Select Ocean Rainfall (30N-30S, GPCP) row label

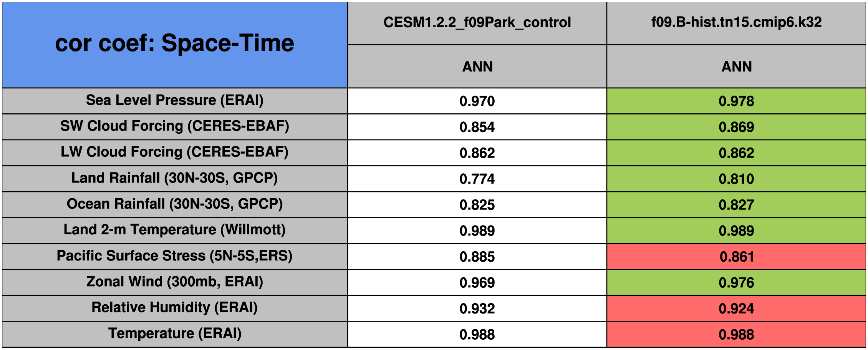(x=175, y=204)
